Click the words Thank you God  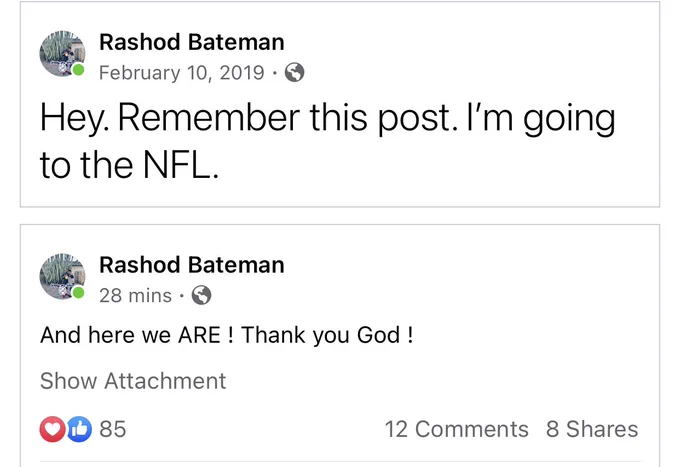tap(320, 336)
